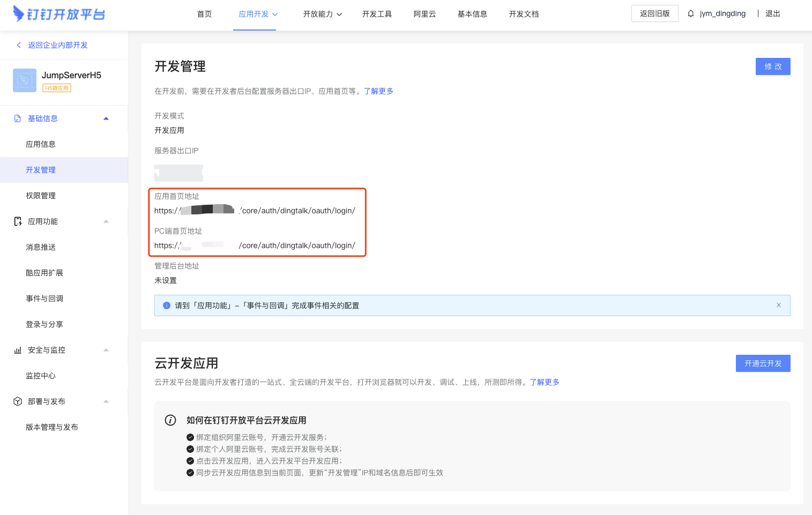Open the notification bell

690,13
